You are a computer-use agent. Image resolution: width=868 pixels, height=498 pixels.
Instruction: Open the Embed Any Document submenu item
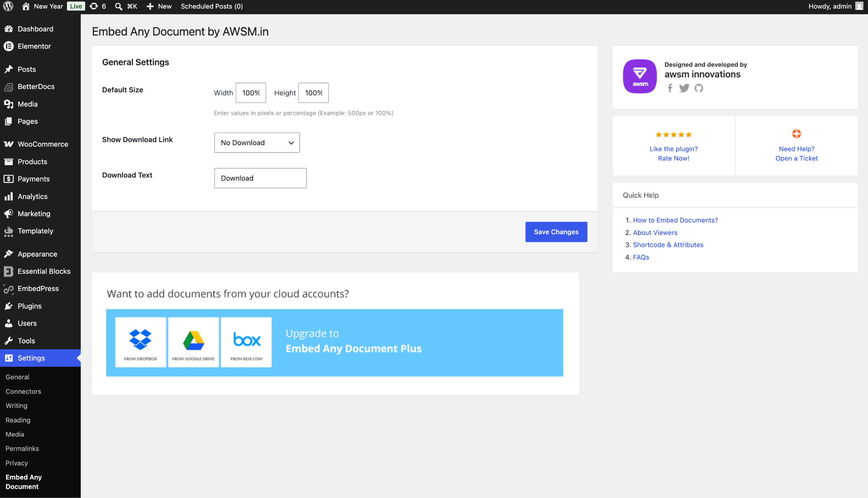tap(24, 482)
